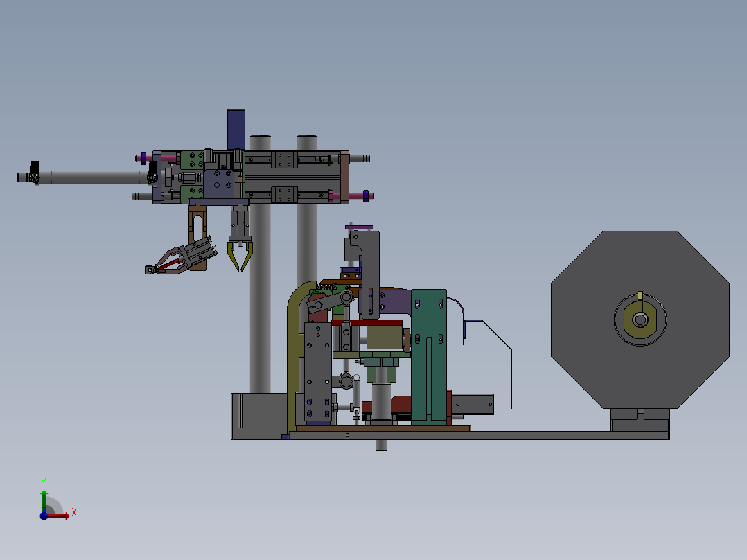Click the green Y axis of the triad
Image resolution: width=747 pixels, height=560 pixels.
tap(44, 500)
